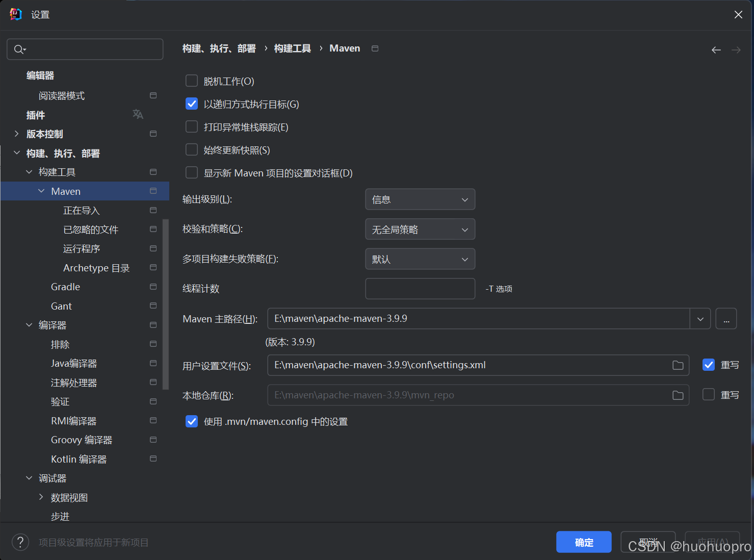
Task: Open the 输出级别 dropdown showing 信息
Action: 420,199
